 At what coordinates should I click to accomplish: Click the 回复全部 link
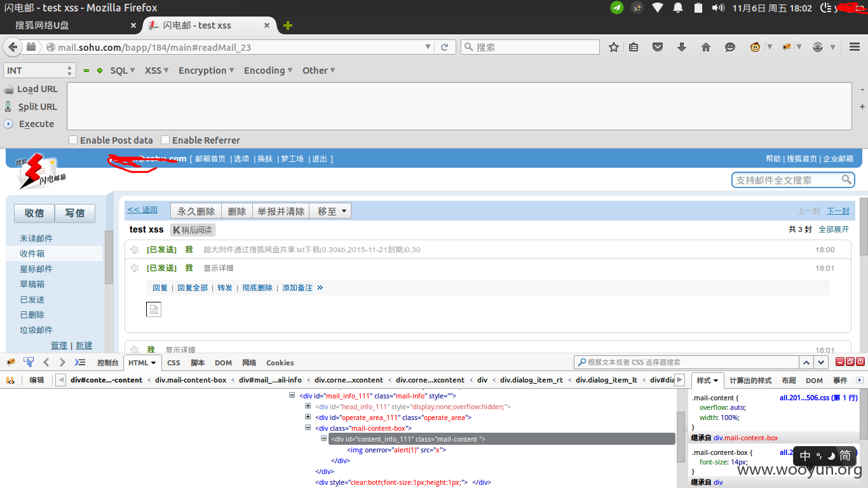193,288
